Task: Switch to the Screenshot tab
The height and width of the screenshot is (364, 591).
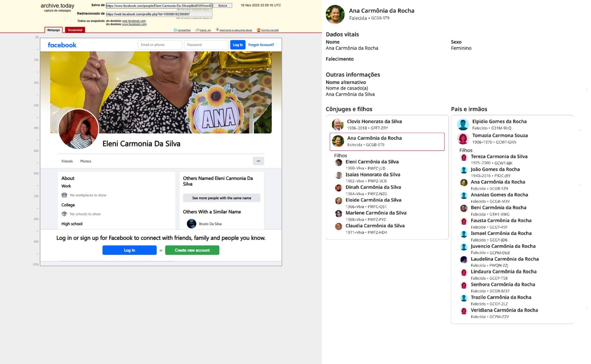Action: point(75,30)
